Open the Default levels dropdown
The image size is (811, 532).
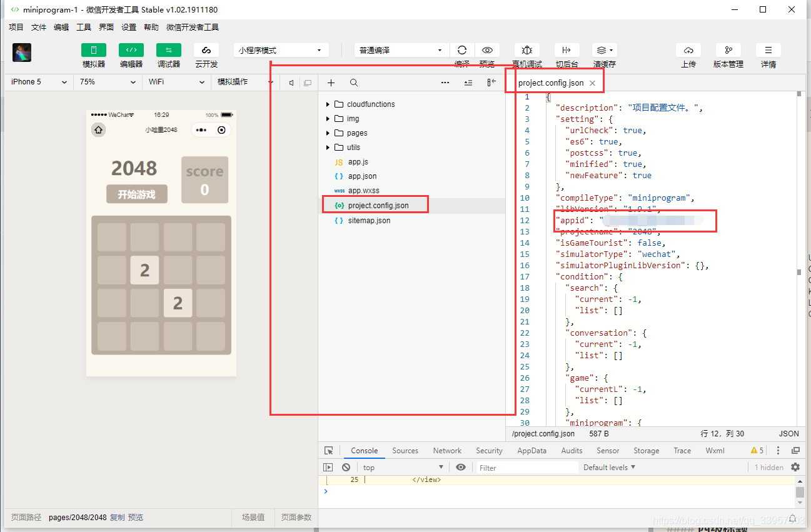click(x=609, y=468)
